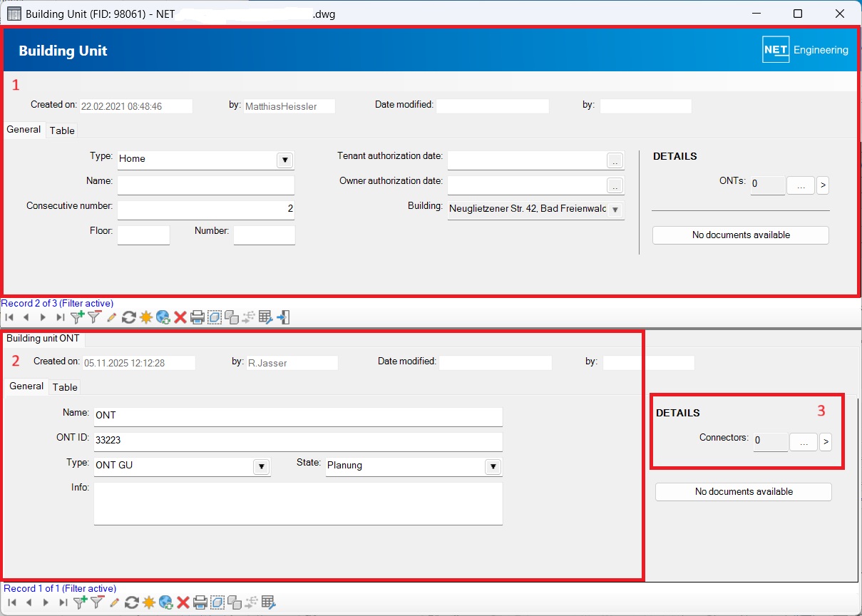This screenshot has width=862, height=616.
Task: Expand the ONT Type dropdown showing ONT GU
Action: 261,466
